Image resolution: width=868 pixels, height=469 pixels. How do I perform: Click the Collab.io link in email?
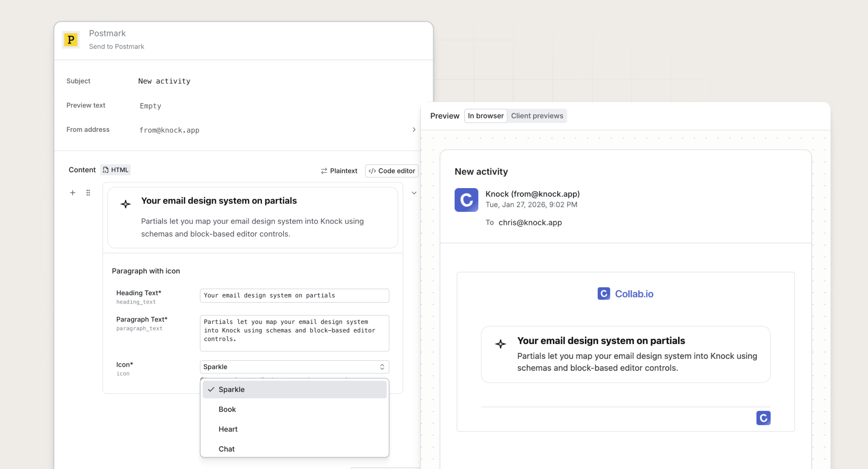(634, 294)
